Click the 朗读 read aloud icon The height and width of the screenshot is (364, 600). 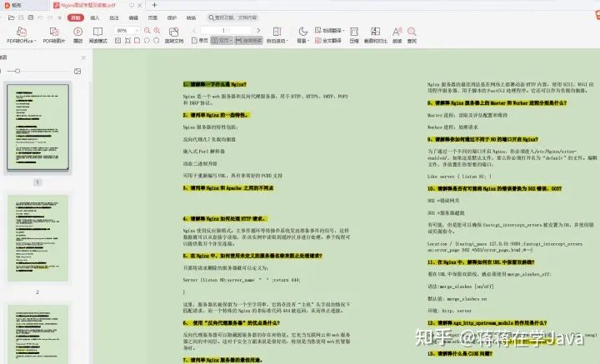[397, 32]
